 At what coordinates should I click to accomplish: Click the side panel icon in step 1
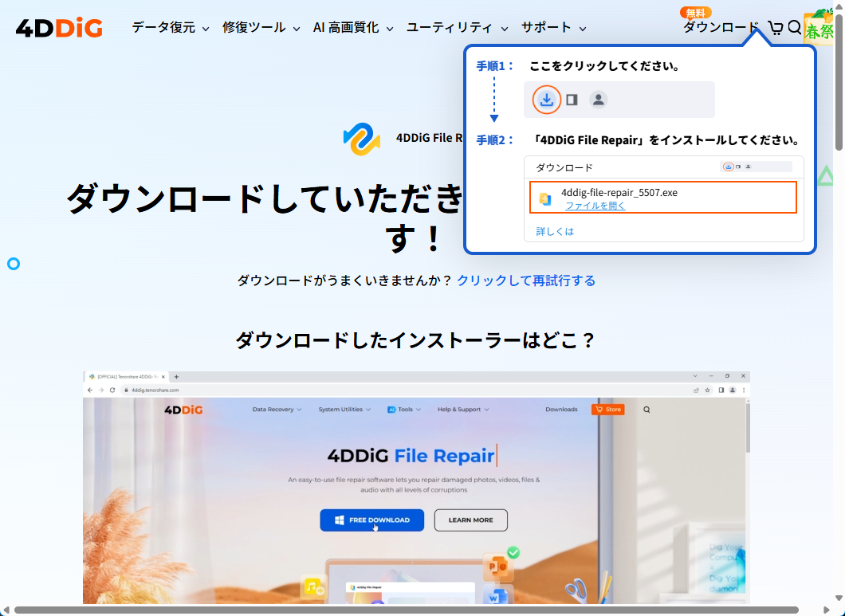tap(572, 100)
